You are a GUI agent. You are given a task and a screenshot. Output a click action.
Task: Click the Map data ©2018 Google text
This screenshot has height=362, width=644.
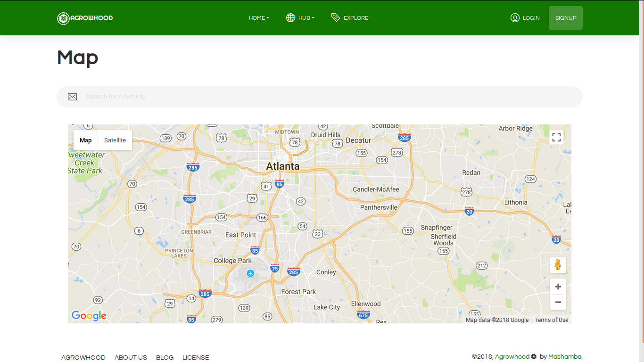coord(497,320)
